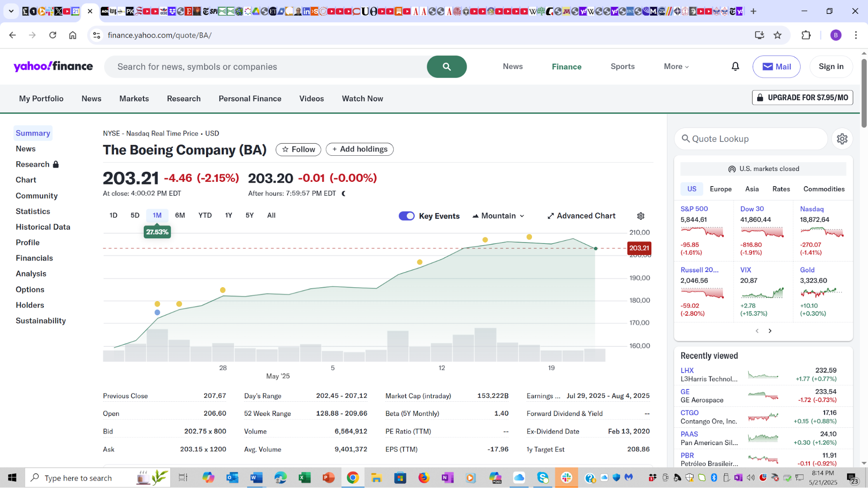
Task: Toggle the Key Events switch
Action: [x=406, y=216]
